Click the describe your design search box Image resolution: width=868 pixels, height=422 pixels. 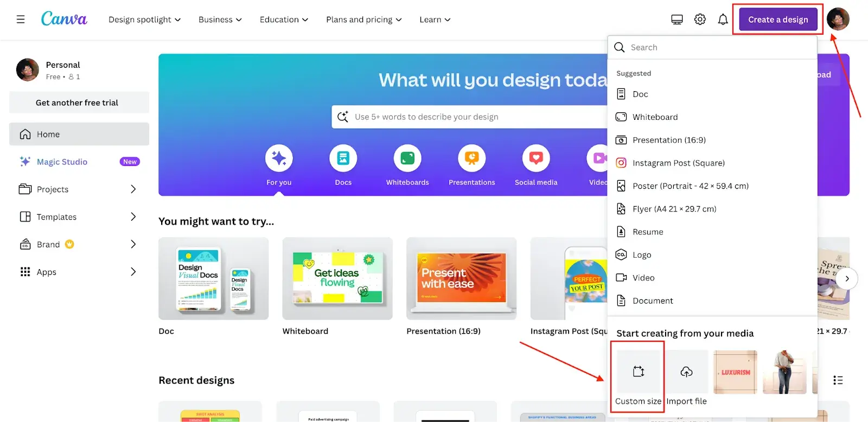click(469, 117)
